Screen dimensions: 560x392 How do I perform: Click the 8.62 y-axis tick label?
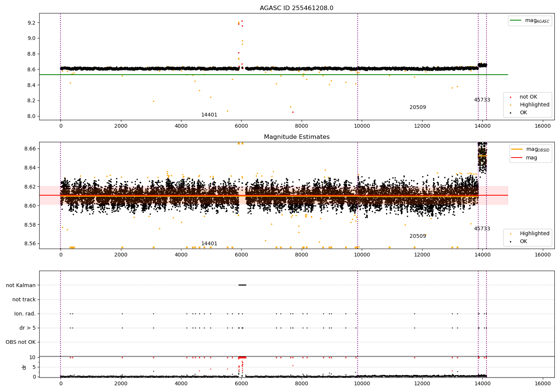tap(30, 187)
